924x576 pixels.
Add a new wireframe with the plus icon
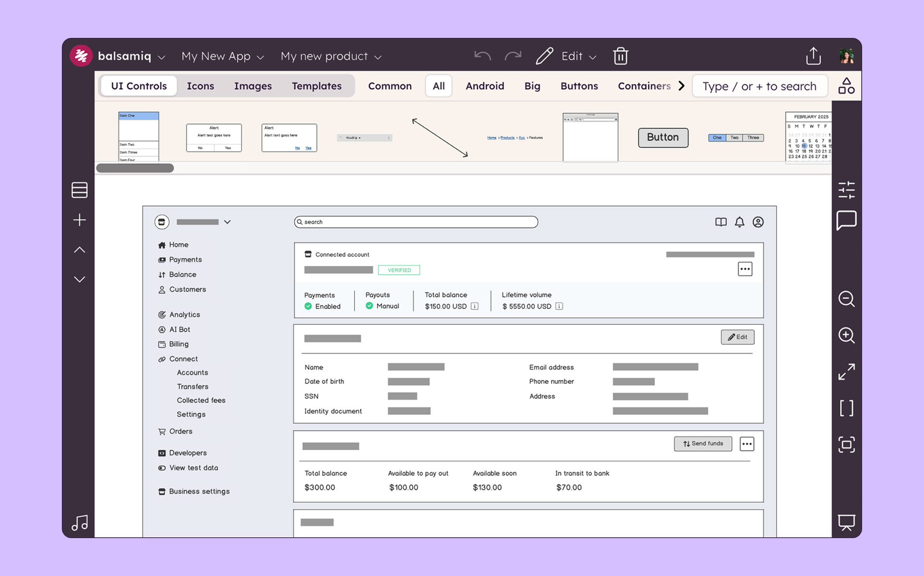[80, 219]
